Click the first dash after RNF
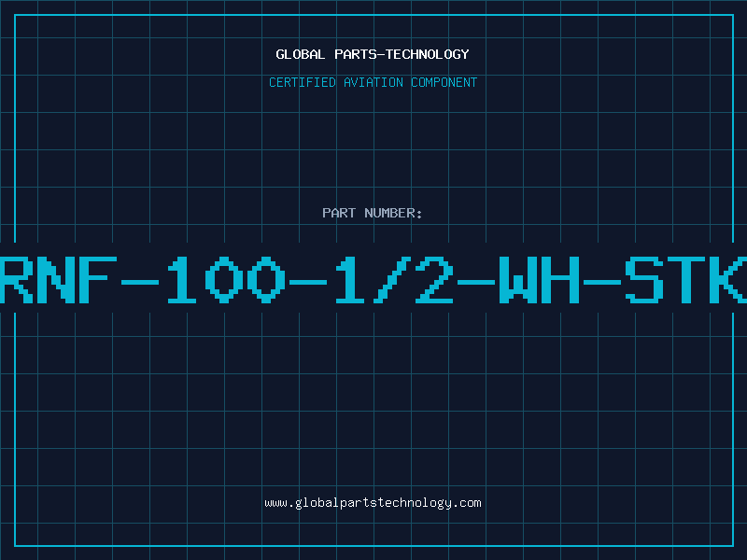The image size is (747, 560). (x=139, y=282)
